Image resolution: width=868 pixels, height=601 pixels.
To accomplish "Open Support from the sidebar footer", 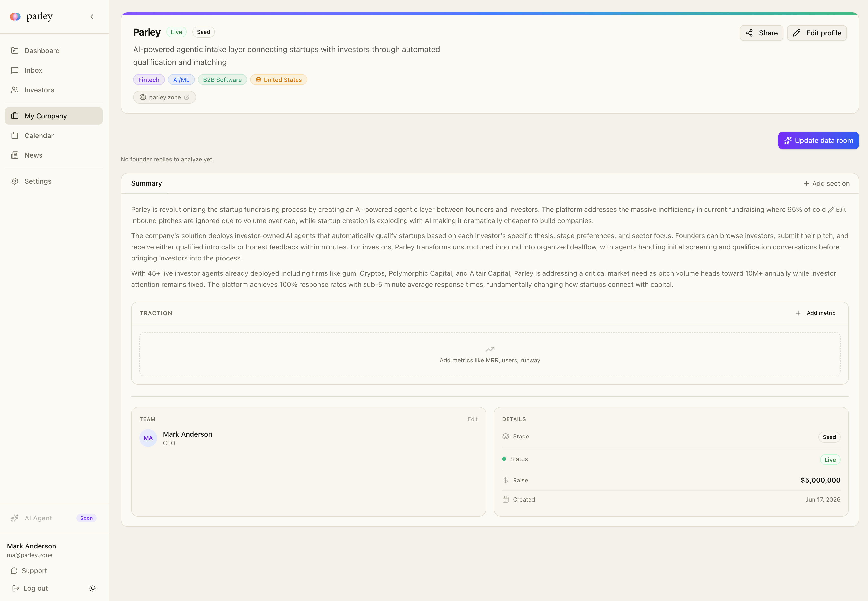I will point(29,571).
